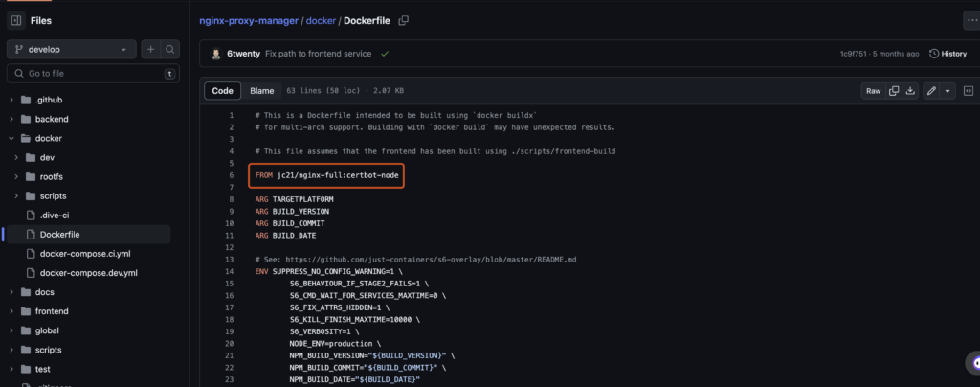The height and width of the screenshot is (387, 980).
Task: Open commit hash 1c9f751
Action: click(x=853, y=54)
